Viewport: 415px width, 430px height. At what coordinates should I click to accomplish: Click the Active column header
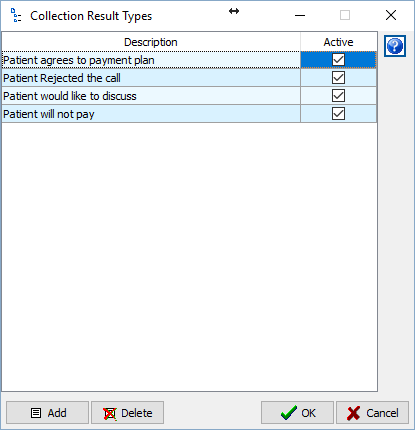338,42
